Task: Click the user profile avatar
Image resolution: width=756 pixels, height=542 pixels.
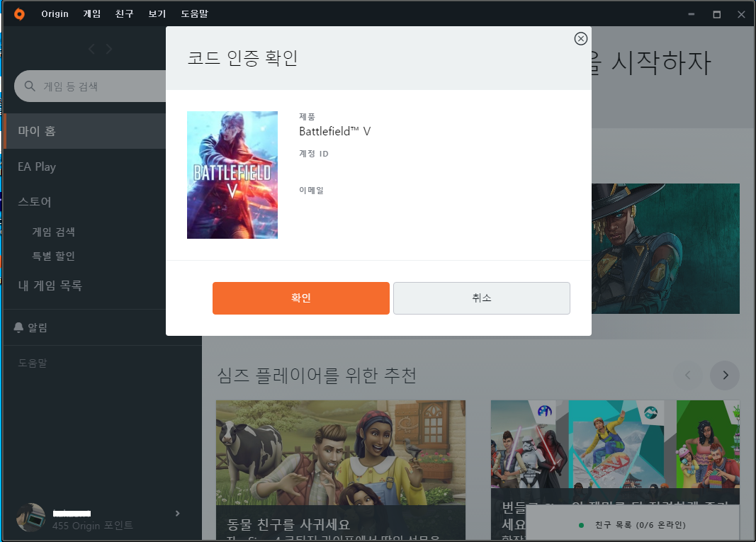Action: 31,517
